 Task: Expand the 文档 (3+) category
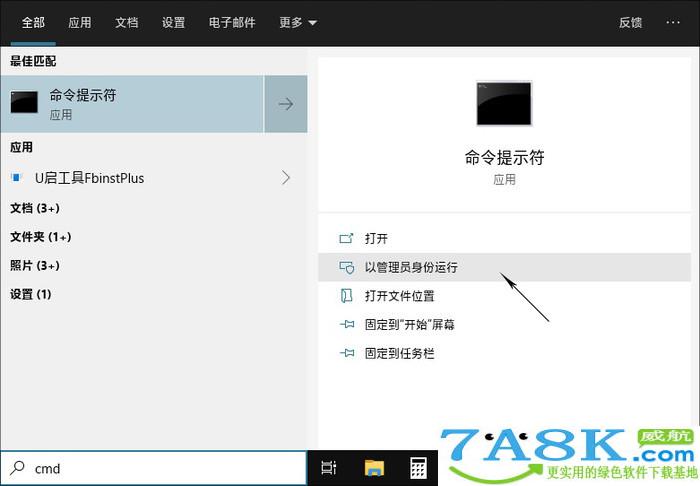tap(35, 208)
